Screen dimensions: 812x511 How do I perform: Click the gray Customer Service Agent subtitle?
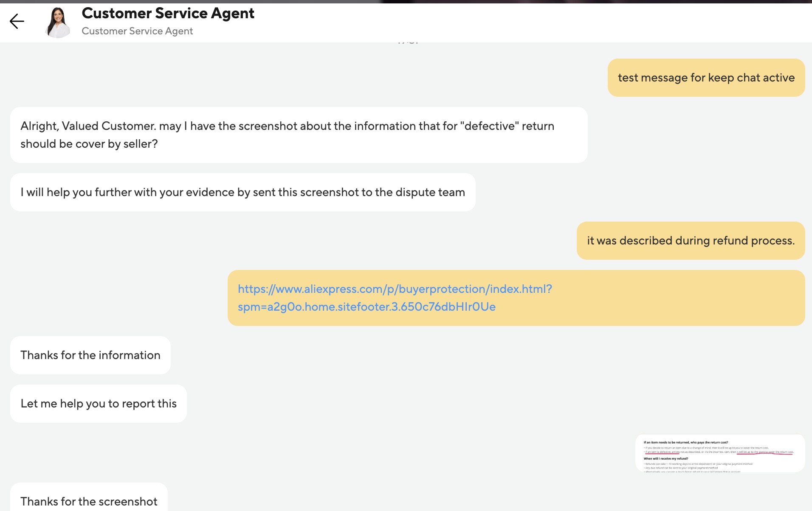tap(137, 31)
